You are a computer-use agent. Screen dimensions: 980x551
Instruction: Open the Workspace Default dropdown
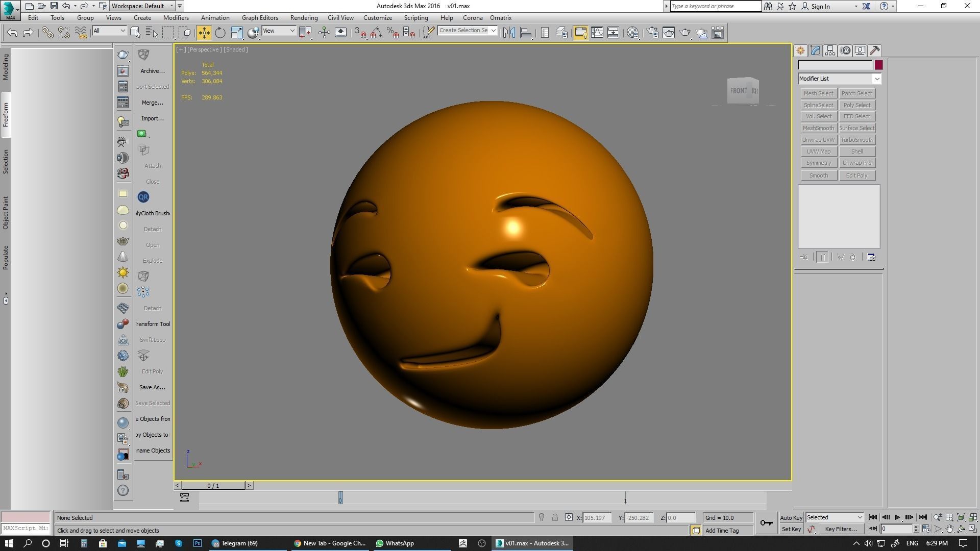coord(143,6)
